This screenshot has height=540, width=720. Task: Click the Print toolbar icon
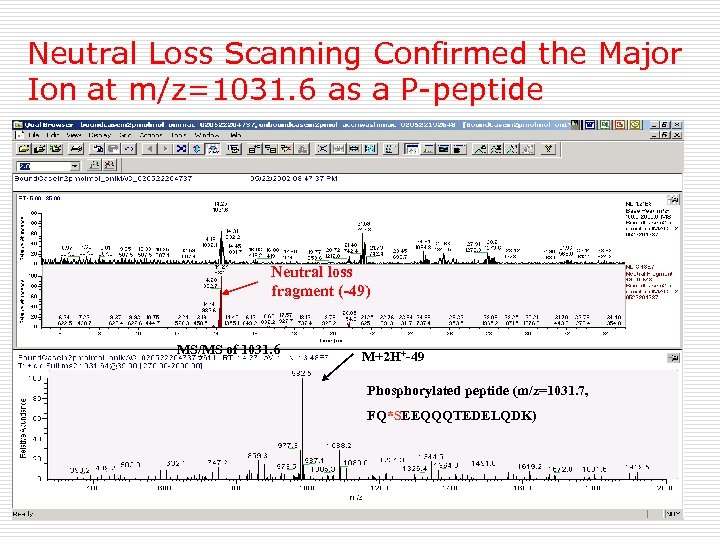click(x=76, y=149)
